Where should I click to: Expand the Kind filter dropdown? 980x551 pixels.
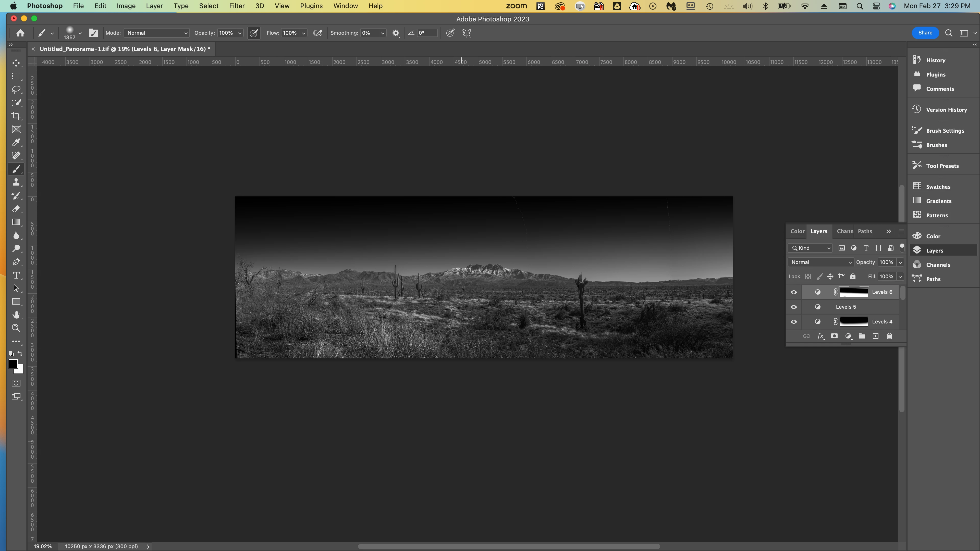point(811,248)
